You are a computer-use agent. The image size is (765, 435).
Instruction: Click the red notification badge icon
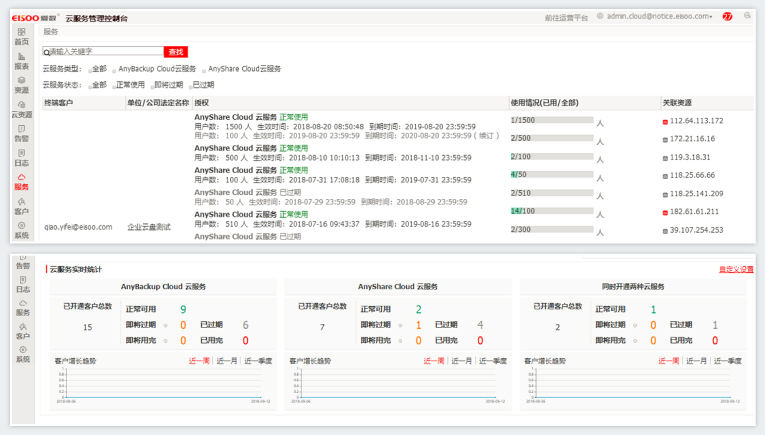(727, 17)
